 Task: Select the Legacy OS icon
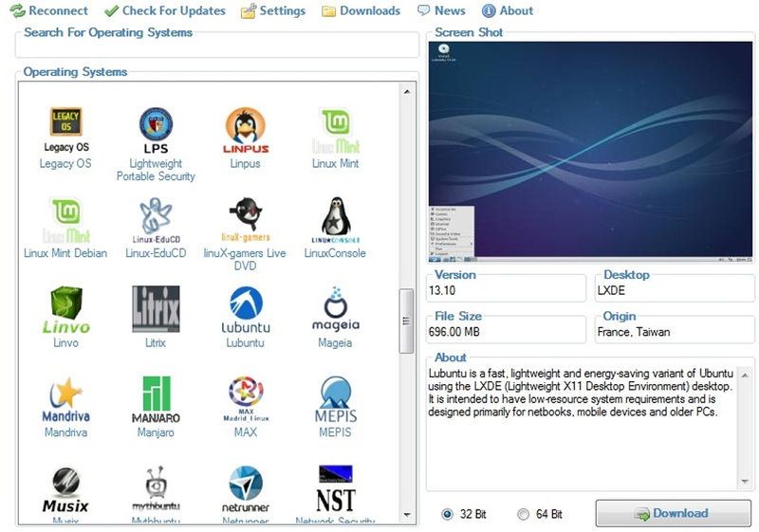coord(65,130)
